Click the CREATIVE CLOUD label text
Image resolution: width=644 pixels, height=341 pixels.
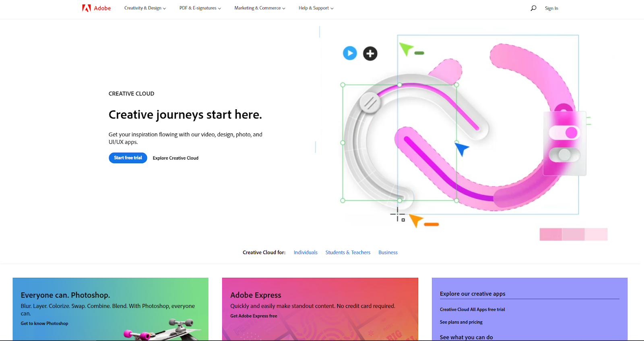tap(131, 94)
